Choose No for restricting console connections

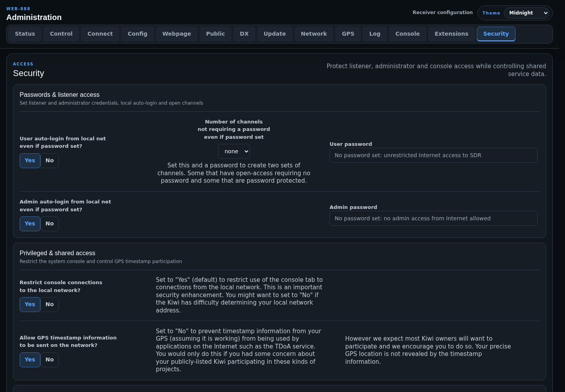pyautogui.click(x=49, y=304)
